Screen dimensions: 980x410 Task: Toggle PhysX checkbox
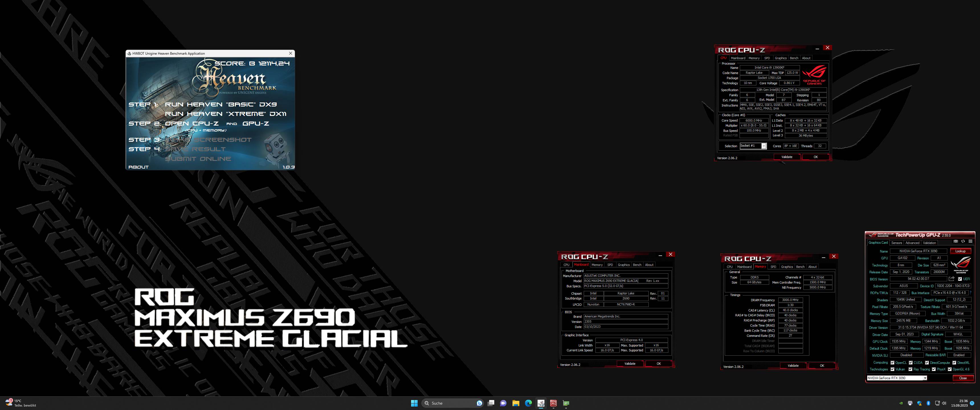coord(934,369)
